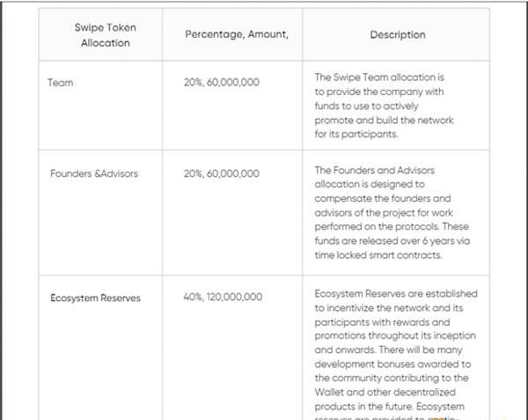Viewport: 528px width, 420px height.
Task: Click 'funds are released over 6 years via'
Action: [392, 241]
